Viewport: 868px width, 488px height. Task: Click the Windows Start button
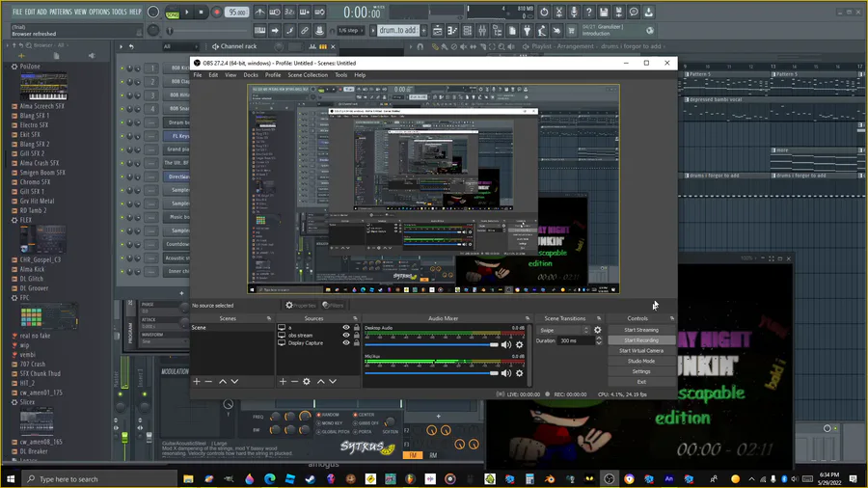point(10,478)
